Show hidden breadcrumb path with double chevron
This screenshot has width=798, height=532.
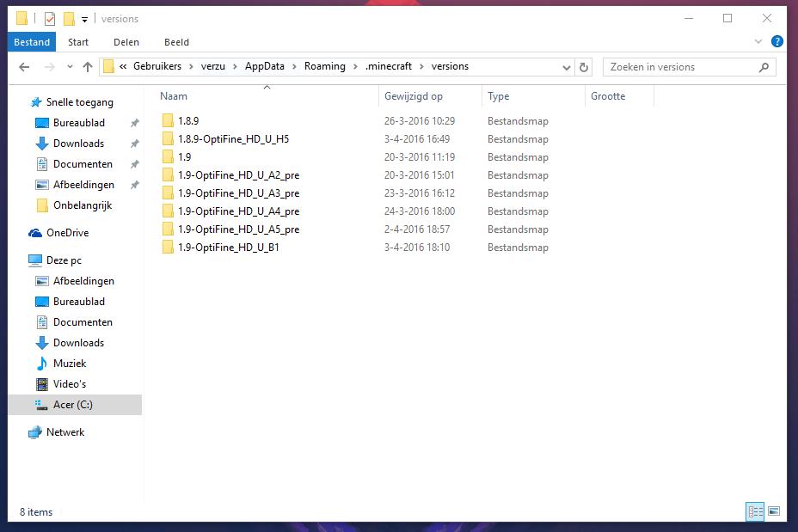coord(123,67)
